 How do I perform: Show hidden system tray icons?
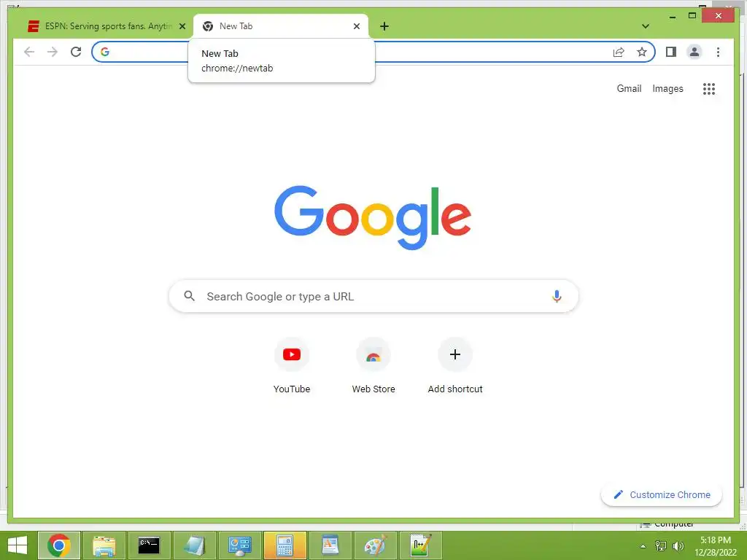pos(643,546)
